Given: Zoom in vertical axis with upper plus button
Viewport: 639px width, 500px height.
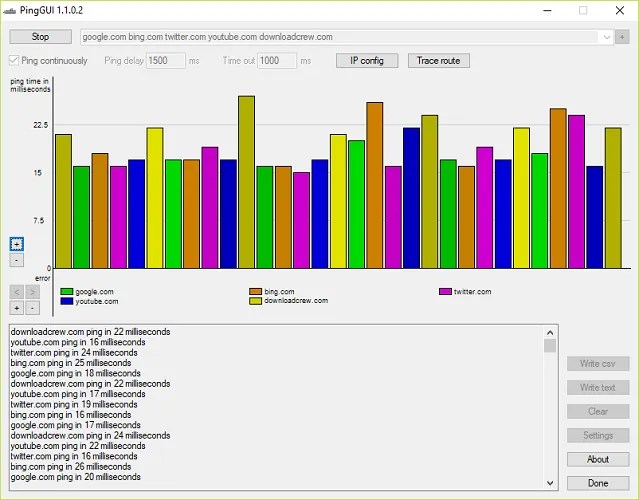Looking at the screenshot, I should [17, 244].
